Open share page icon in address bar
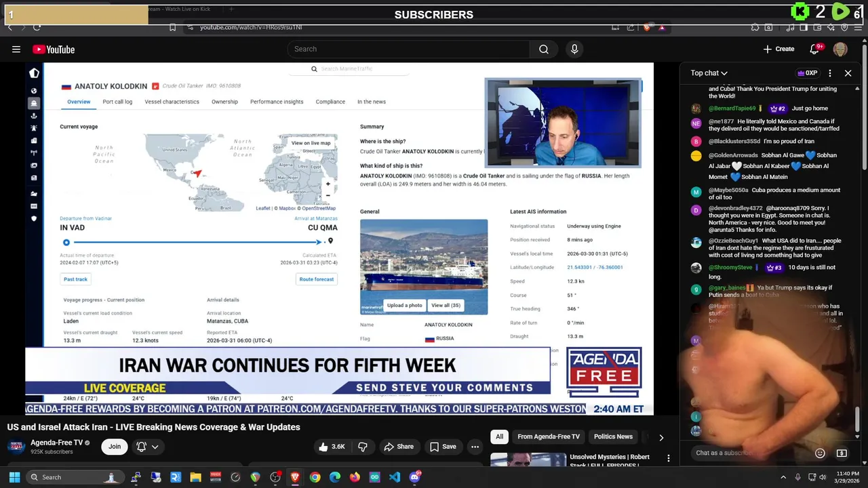This screenshot has width=868, height=488. coord(631,27)
